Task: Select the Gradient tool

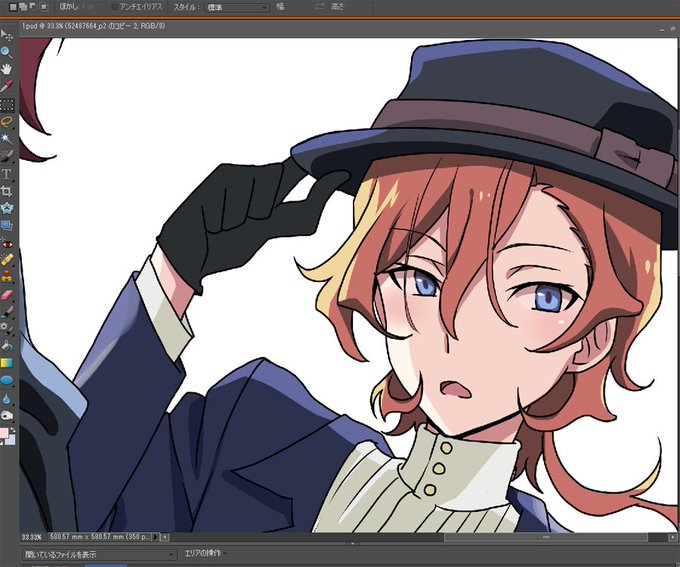Action: (7, 363)
